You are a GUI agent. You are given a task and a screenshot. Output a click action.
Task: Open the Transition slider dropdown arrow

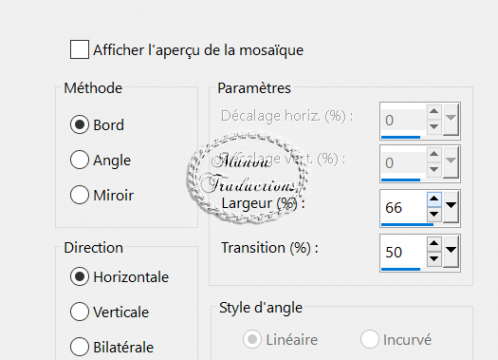tap(451, 250)
